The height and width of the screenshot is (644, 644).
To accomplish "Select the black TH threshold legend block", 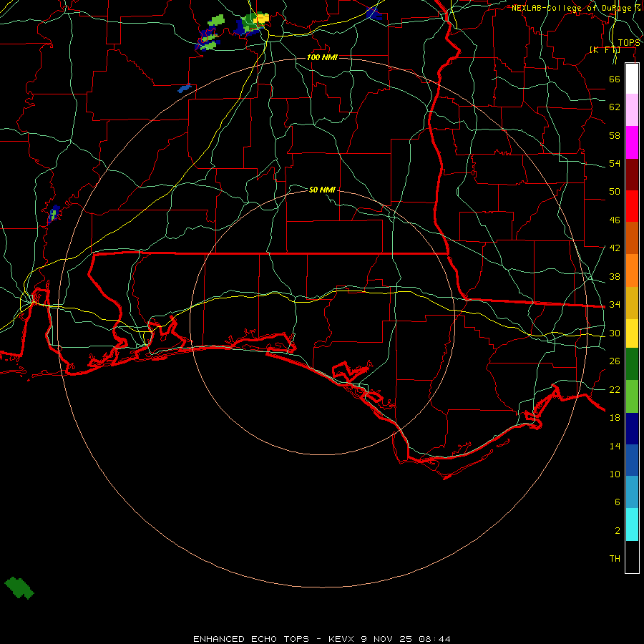I will pos(632,557).
